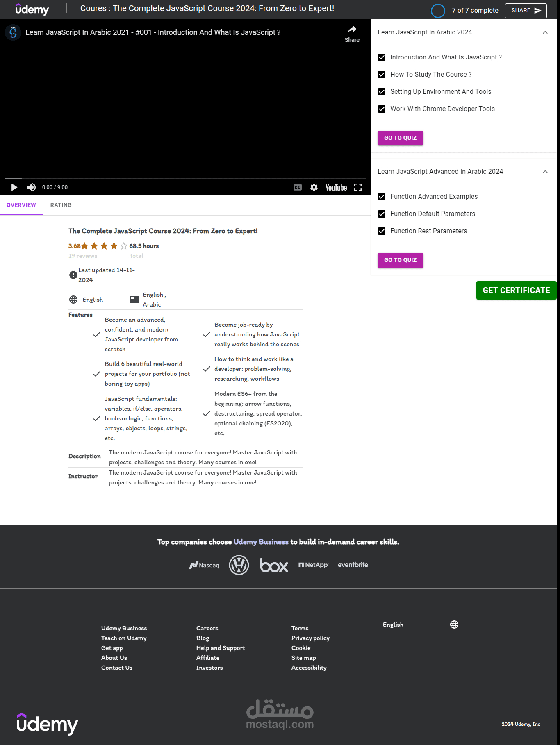The width and height of the screenshot is (560, 745).
Task: Open the Investors footer link
Action: point(209,668)
